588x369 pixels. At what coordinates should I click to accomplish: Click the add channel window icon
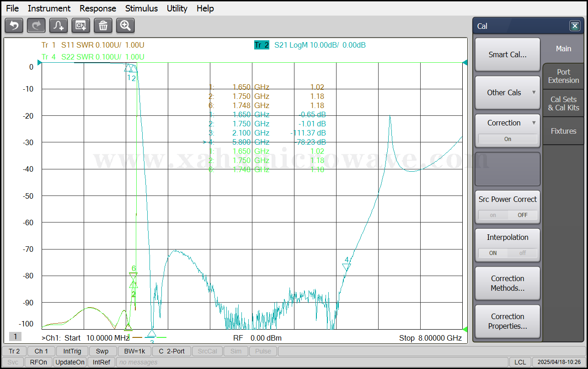(x=81, y=26)
